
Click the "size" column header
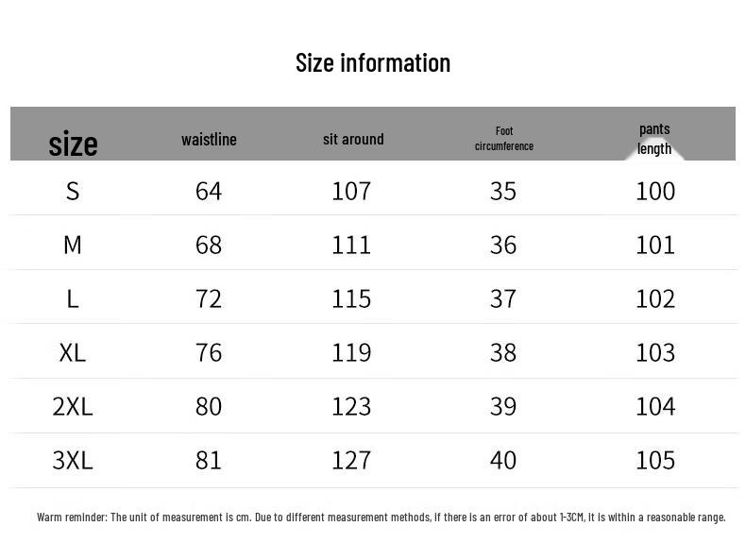click(x=73, y=144)
